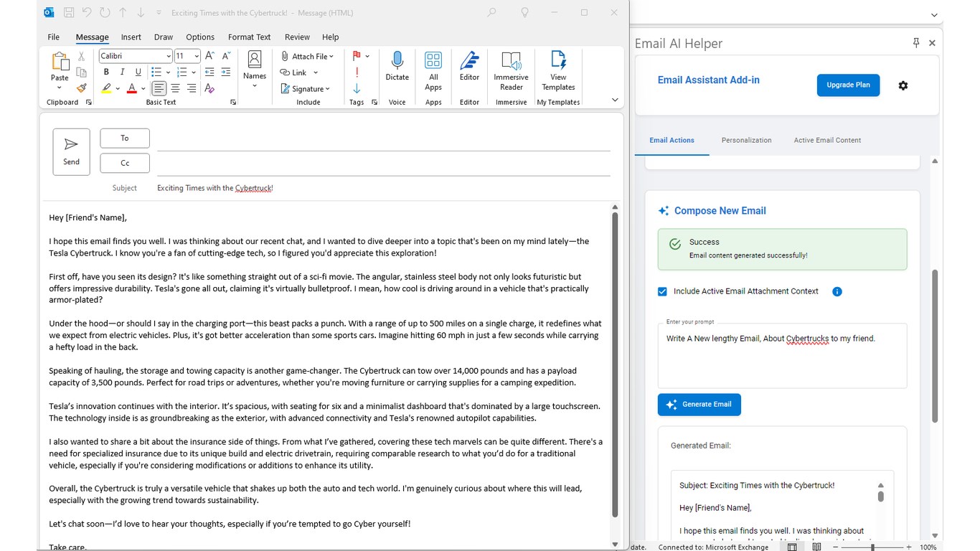Click the lightbulb Tell Me icon in title bar
This screenshot has width=980, height=551.
click(x=524, y=12)
